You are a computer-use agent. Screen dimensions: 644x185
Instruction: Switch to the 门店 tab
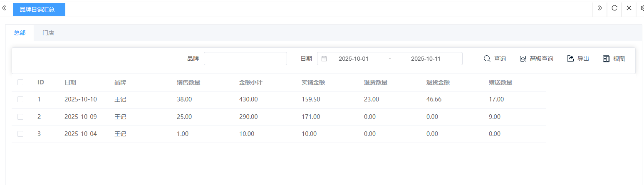click(x=48, y=33)
